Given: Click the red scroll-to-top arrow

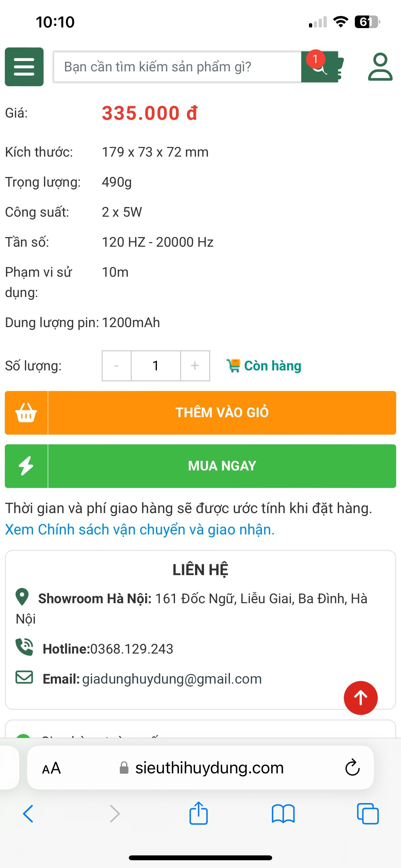Looking at the screenshot, I should point(360,697).
